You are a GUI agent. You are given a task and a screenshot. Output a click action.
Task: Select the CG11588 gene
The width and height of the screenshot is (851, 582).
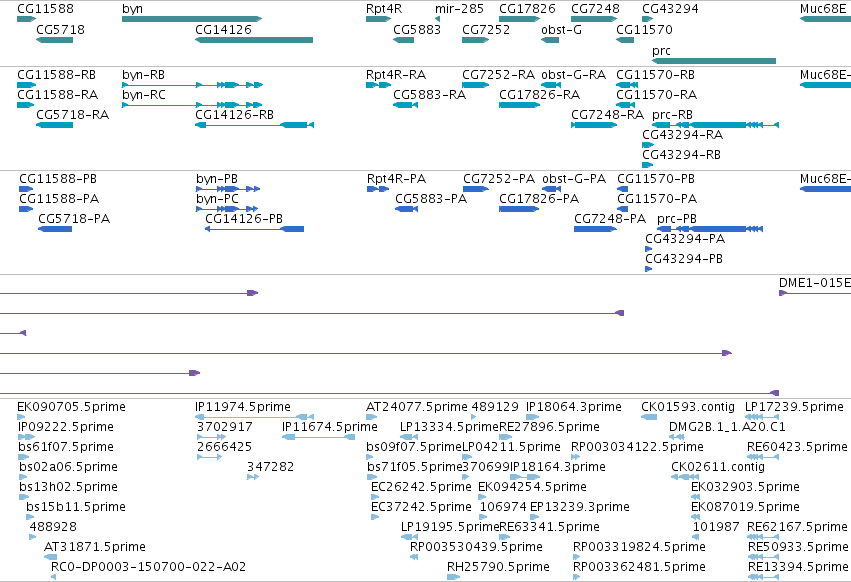tap(27, 19)
